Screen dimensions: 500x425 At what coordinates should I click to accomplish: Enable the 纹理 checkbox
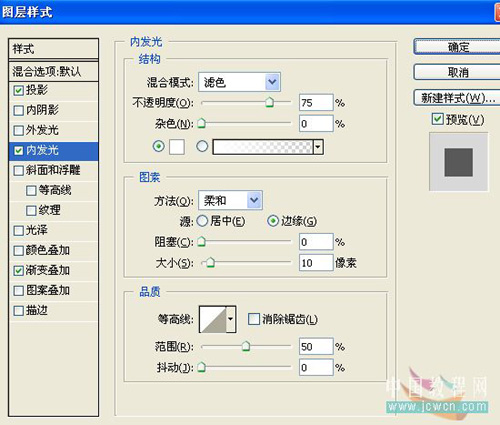[x=31, y=211]
